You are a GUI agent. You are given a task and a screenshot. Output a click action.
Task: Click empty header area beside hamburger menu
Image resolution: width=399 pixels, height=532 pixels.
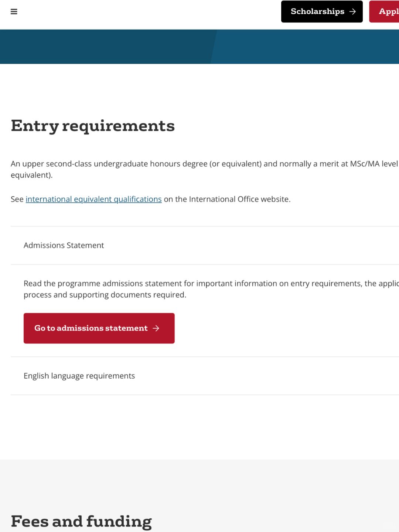pyautogui.click(x=148, y=13)
